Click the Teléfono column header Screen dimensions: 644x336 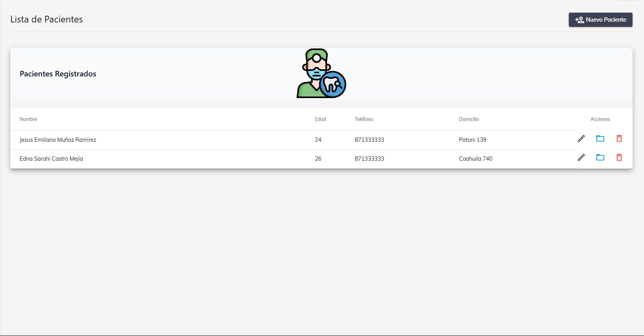[364, 119]
